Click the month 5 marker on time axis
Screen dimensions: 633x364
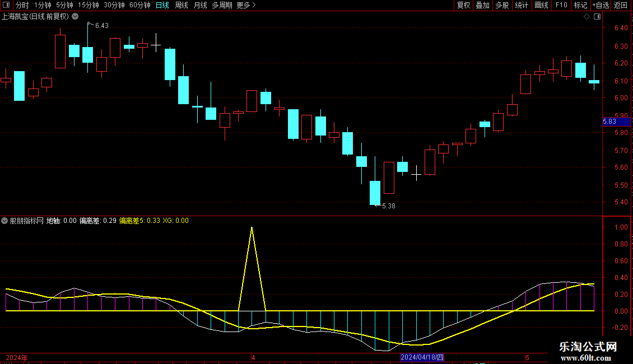point(527,357)
